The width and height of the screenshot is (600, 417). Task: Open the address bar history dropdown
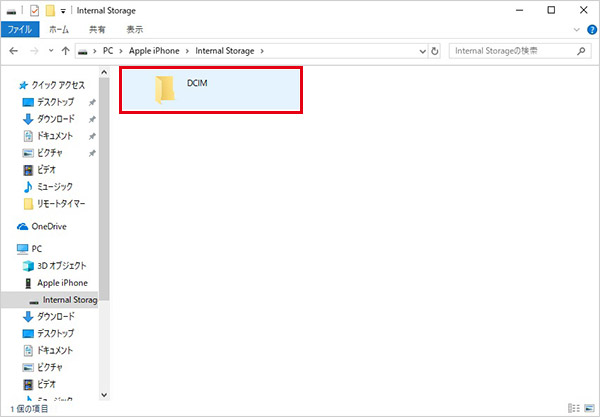pyautogui.click(x=422, y=51)
